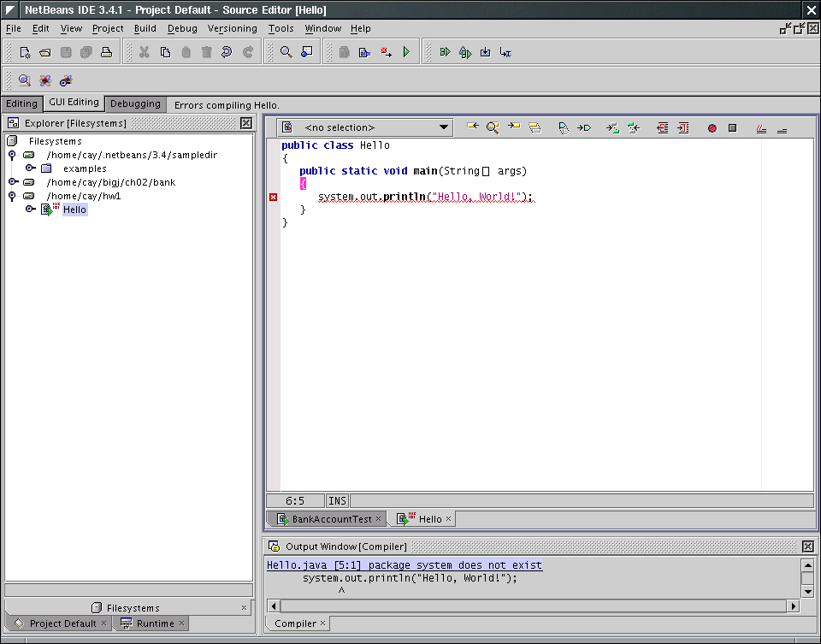The height and width of the screenshot is (644, 821).
Task: Click the Open file folder icon
Action: 45,52
